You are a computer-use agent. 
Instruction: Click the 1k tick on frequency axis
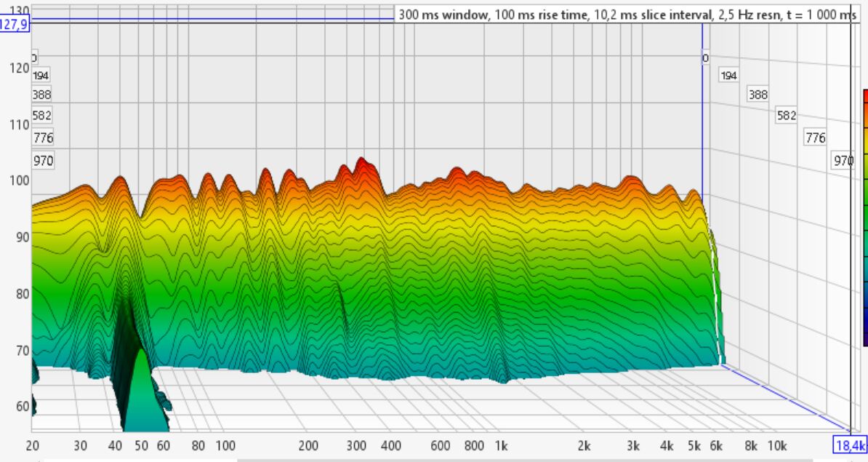coord(501,445)
